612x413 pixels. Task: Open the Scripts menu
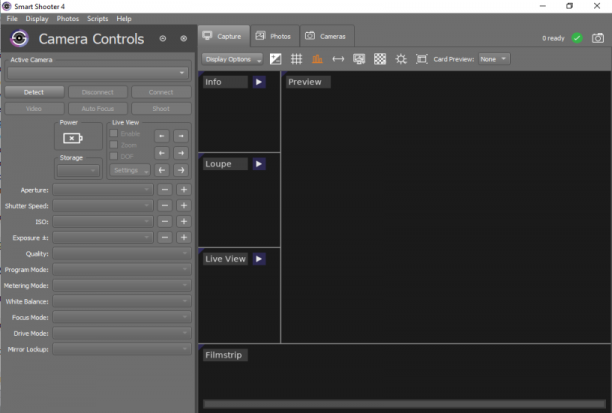(98, 19)
